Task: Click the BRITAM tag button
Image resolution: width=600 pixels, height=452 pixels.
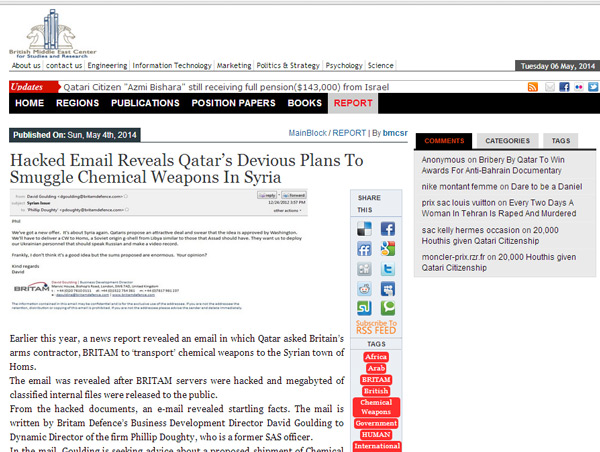Action: point(376,380)
